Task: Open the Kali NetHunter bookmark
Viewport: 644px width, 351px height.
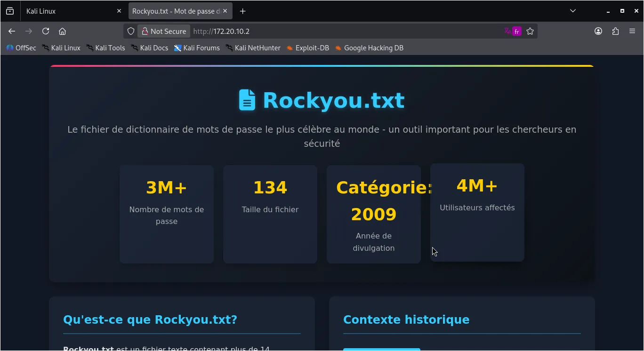Action: tap(253, 48)
